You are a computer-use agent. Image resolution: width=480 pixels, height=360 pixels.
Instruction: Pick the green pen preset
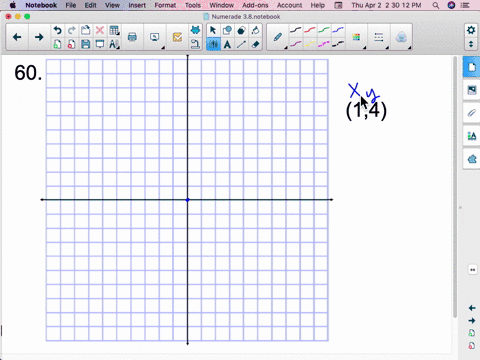pos(324,30)
